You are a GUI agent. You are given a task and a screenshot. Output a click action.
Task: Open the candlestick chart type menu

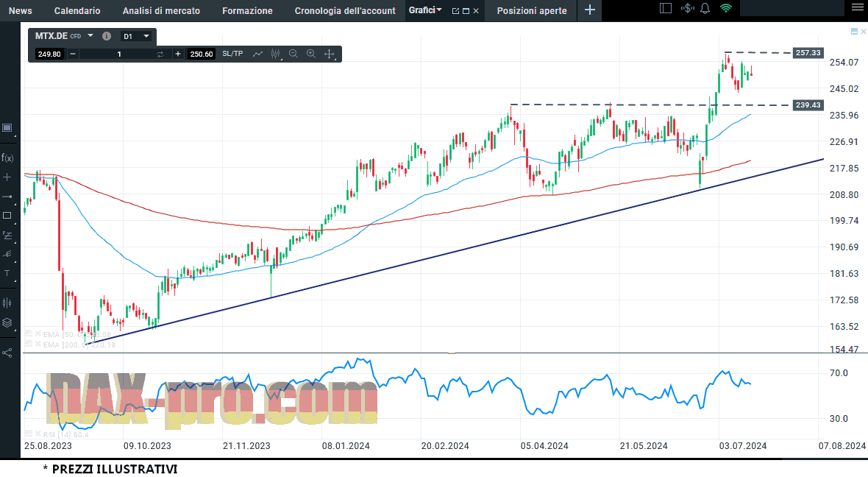276,54
